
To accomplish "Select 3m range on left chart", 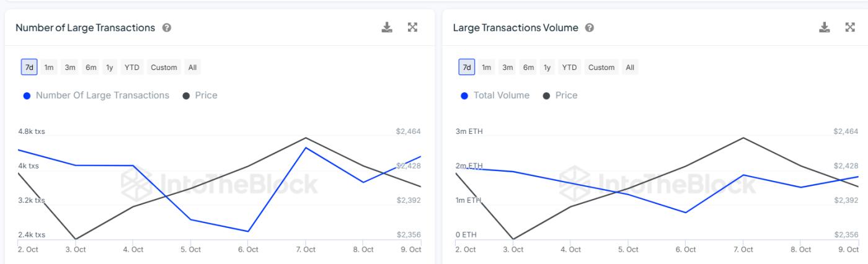I will [70, 68].
